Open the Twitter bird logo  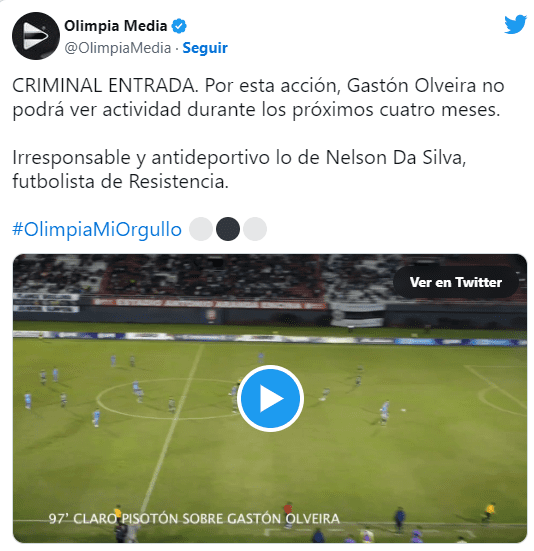515,25
